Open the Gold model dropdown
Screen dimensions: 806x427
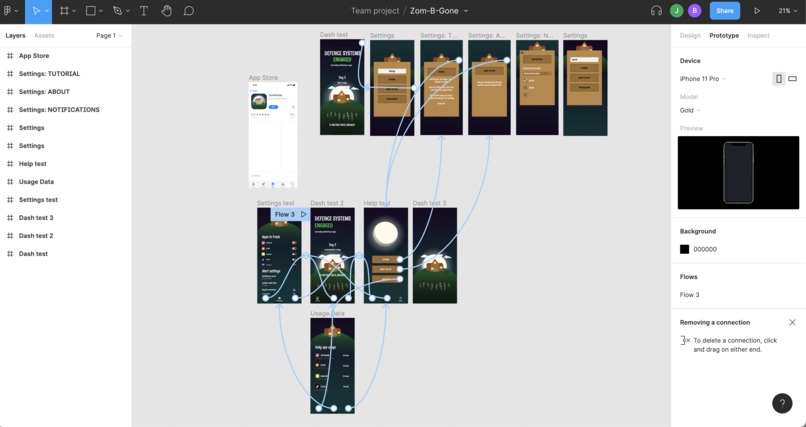click(x=690, y=110)
